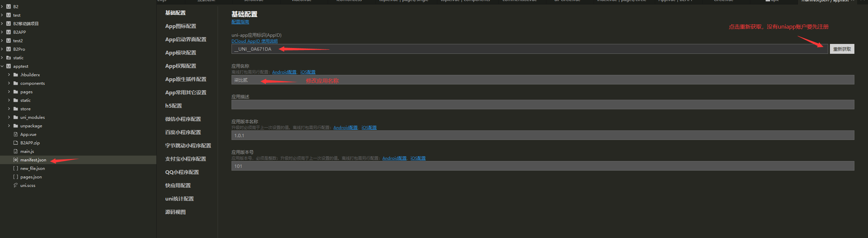
Task: Open the 配置指南 link
Action: (x=240, y=22)
